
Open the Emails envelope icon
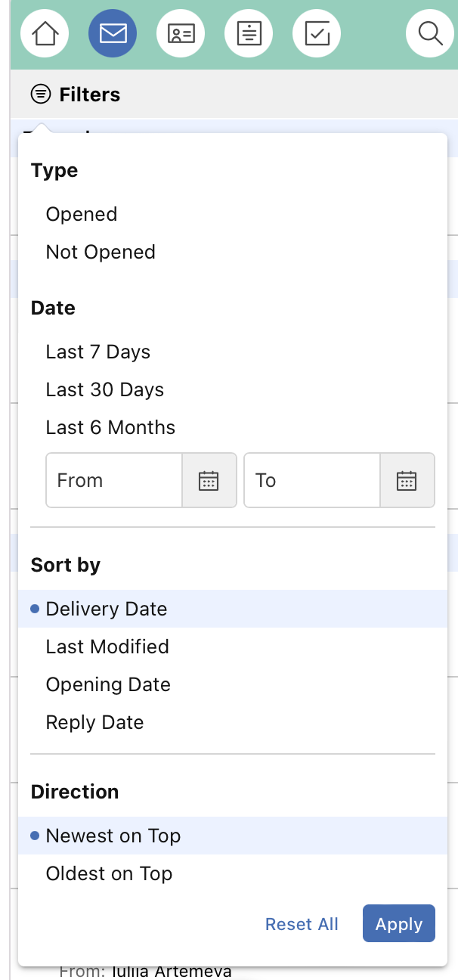click(x=113, y=33)
